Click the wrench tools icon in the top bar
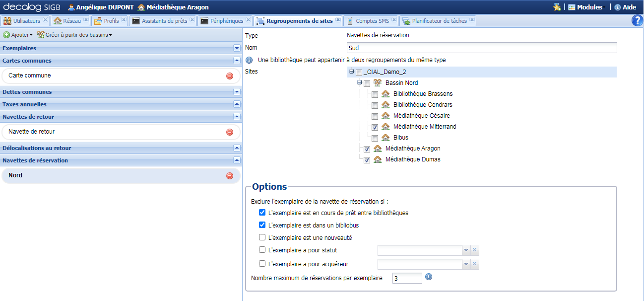Viewport: 644px width, 301px height. tap(558, 6)
